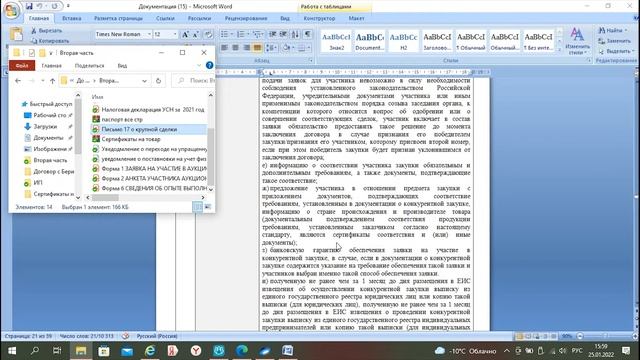Viewport: 640px width, 360px height.
Task: Copy selection with the Copy button
Action: tap(50, 41)
